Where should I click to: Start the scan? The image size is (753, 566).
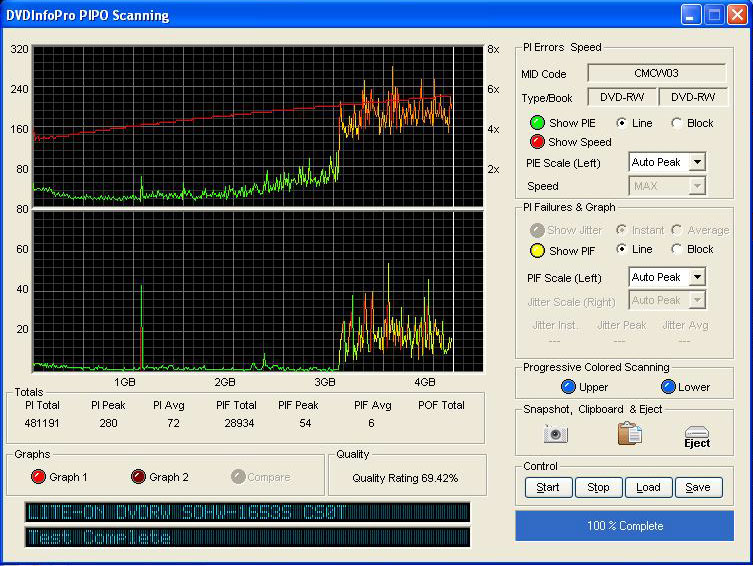pos(548,487)
